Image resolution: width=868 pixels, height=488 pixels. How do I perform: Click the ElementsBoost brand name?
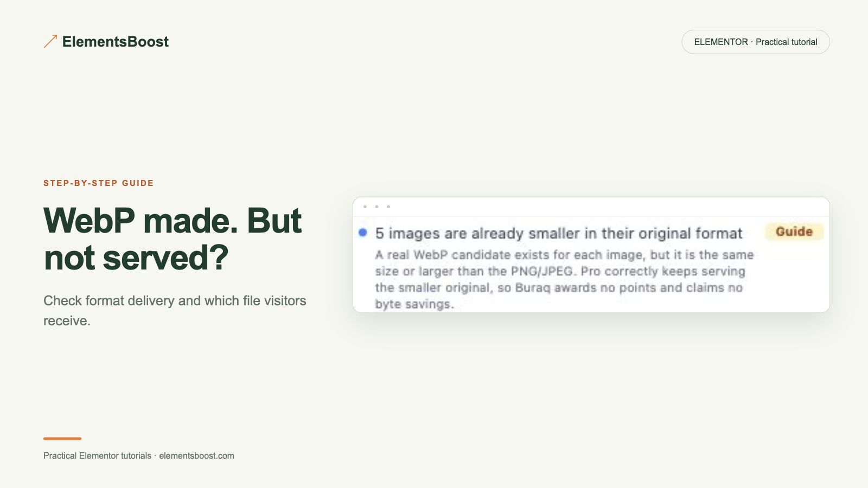point(115,42)
